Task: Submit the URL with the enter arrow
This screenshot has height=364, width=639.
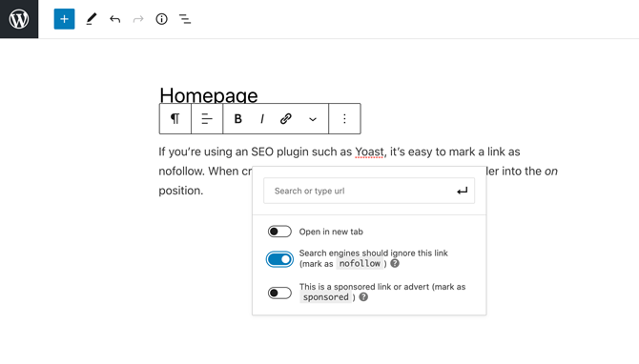Action: click(x=463, y=191)
